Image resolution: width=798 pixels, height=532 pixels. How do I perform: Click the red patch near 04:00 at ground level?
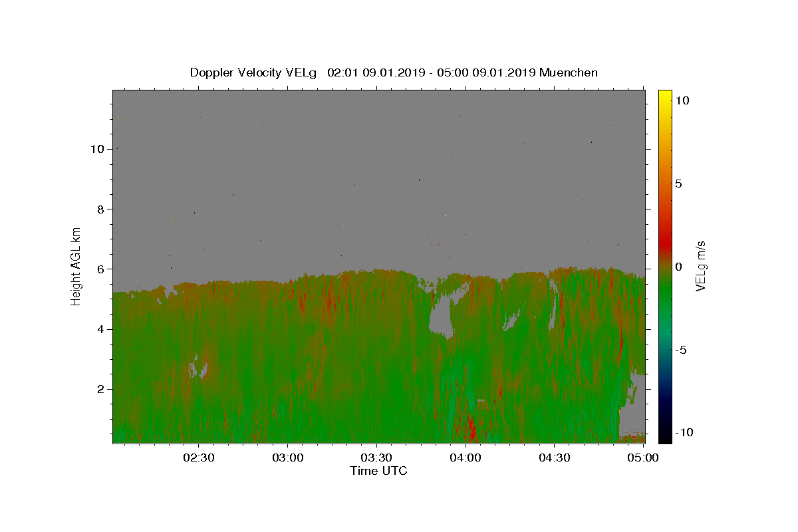tap(472, 427)
